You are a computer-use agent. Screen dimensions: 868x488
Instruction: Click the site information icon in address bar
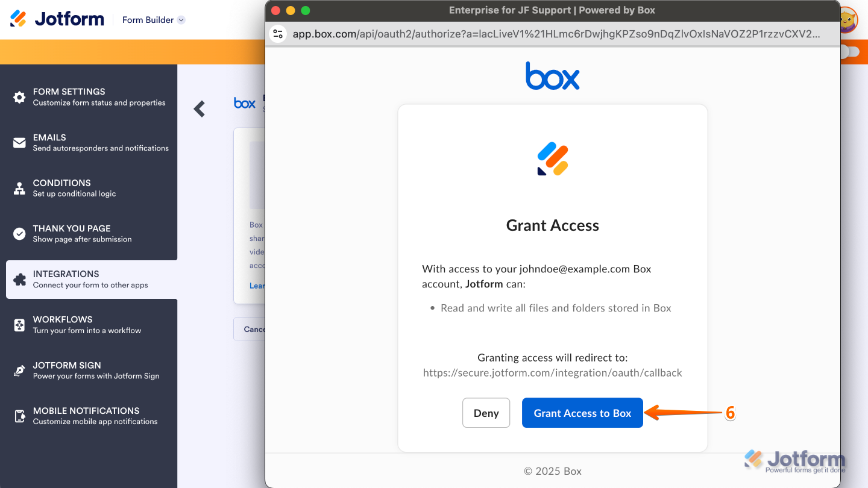coord(277,34)
